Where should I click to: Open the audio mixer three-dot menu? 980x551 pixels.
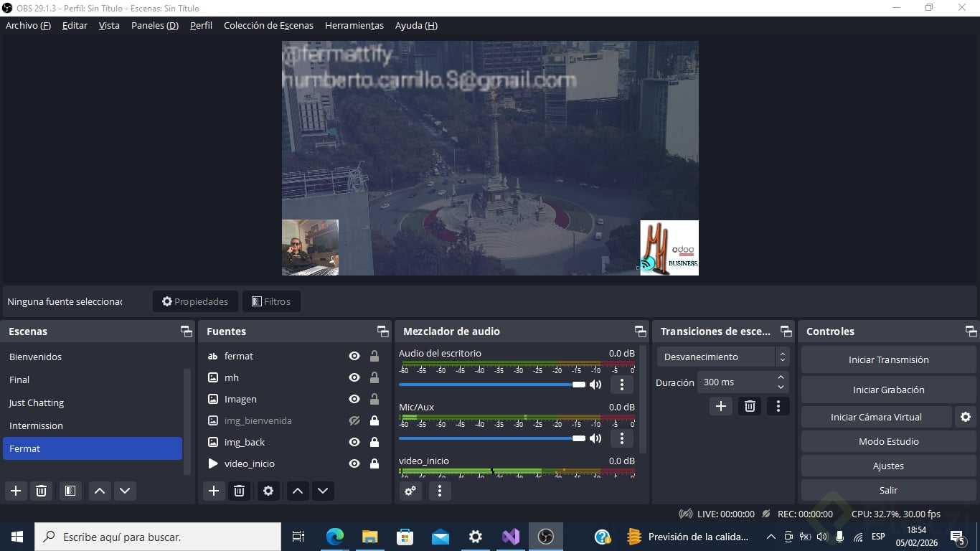point(440,491)
